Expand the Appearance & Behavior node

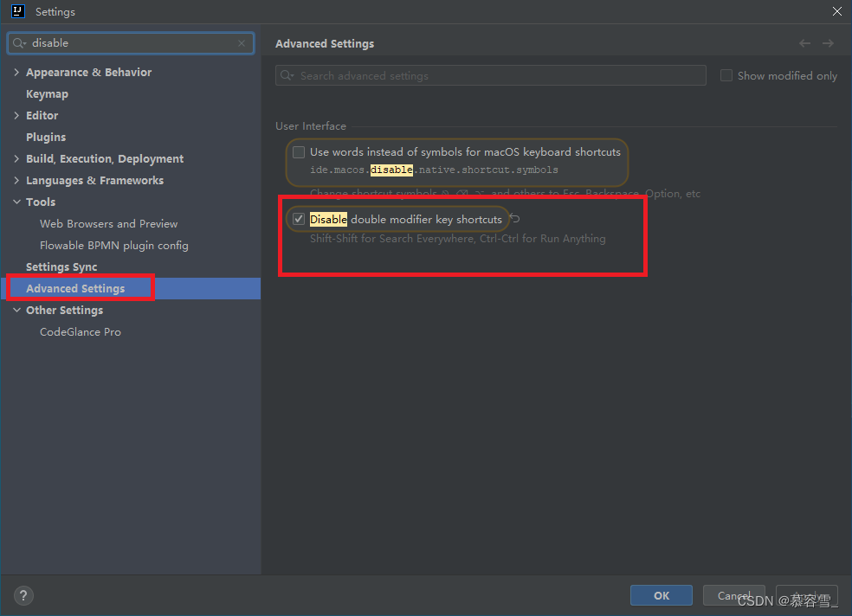tap(16, 72)
